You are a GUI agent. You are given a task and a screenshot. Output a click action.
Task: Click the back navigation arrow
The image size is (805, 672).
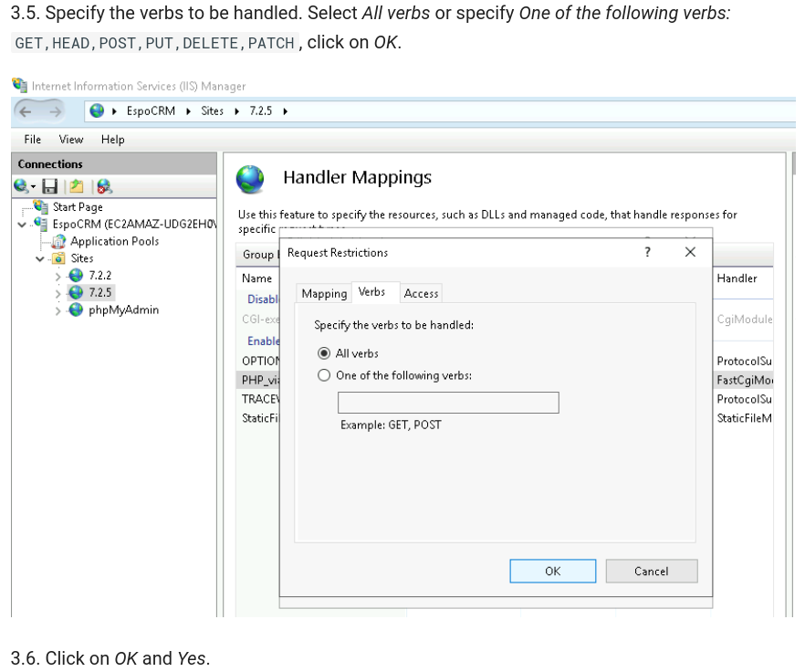26,111
